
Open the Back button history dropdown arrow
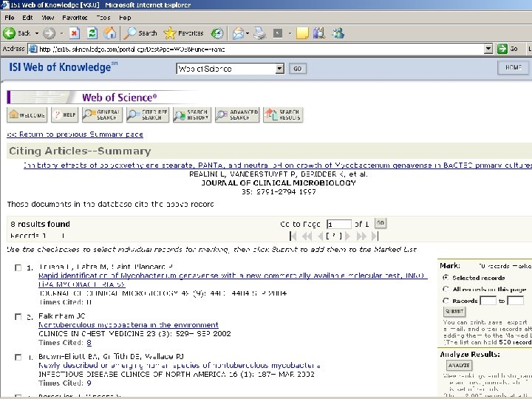click(x=37, y=33)
